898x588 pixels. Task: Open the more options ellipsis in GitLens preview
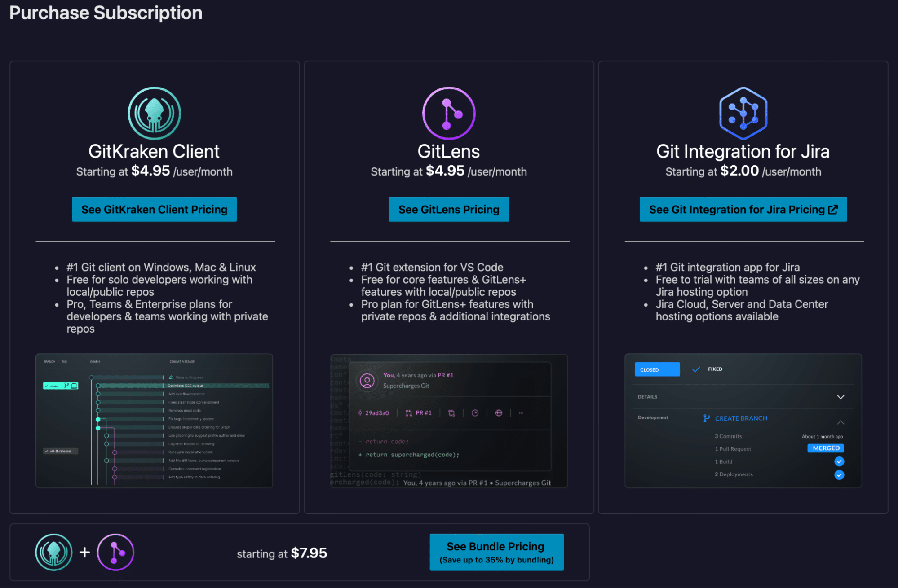point(521,413)
